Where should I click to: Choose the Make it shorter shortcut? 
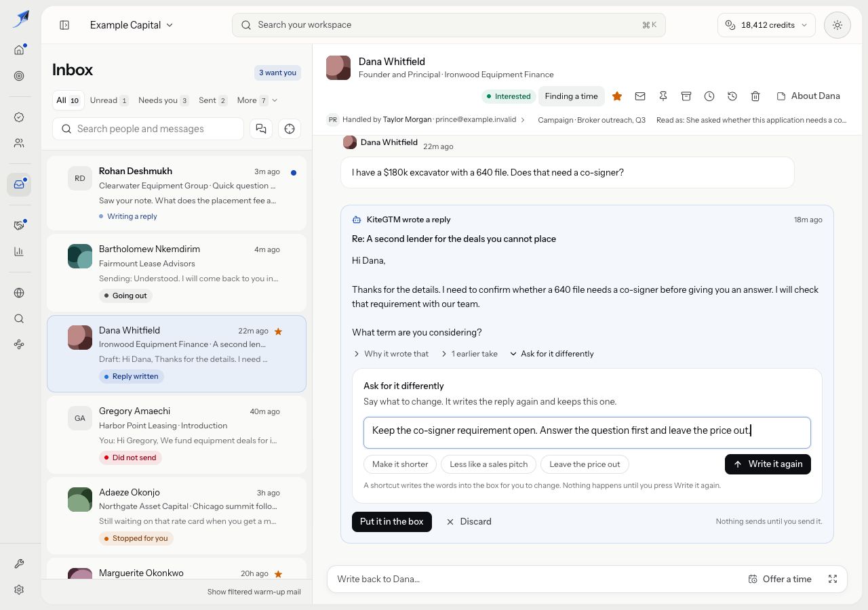(x=400, y=464)
